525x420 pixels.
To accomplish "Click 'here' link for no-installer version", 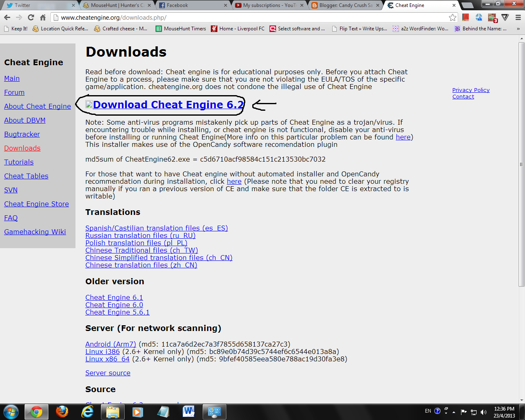I will pos(234,181).
